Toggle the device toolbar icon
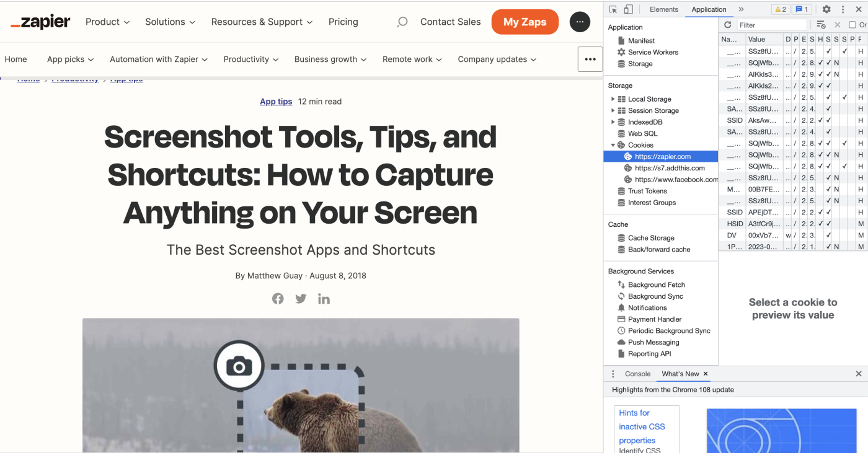Screen dimensions: 868x453 coord(628,9)
